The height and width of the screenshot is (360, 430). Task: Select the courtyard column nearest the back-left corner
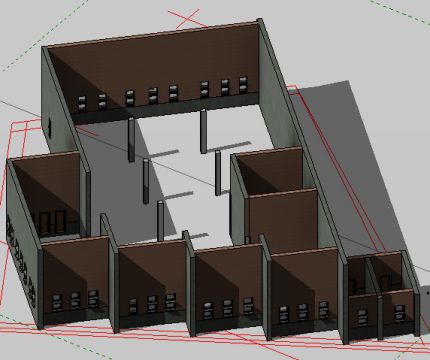132,139
